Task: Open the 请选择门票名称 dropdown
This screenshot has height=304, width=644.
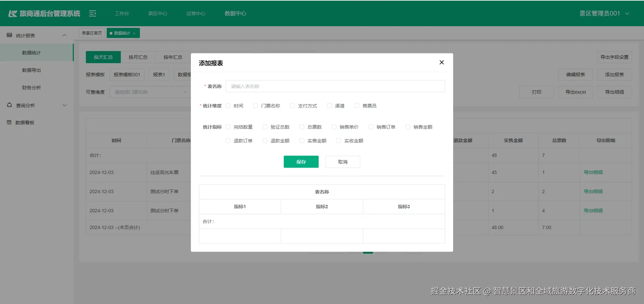Action: (150, 92)
